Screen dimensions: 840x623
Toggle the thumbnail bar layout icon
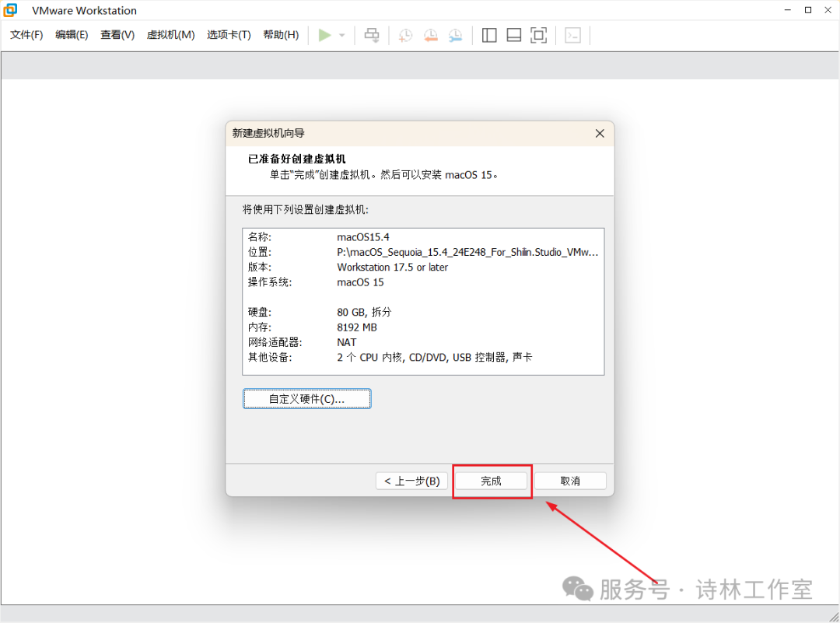[x=514, y=35]
